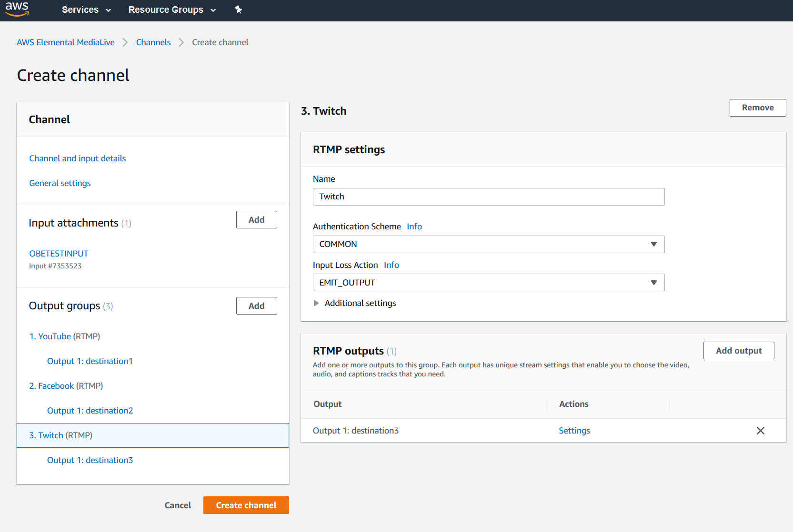
Task: Click the RTMP settings heading
Action: [x=349, y=149]
